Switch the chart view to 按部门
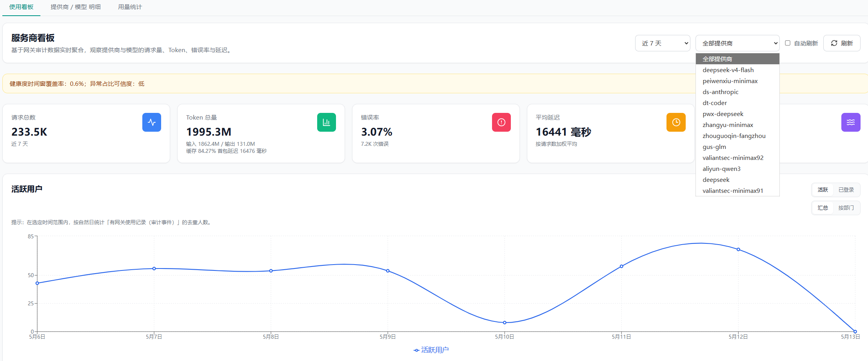This screenshot has width=868, height=361. [x=846, y=208]
